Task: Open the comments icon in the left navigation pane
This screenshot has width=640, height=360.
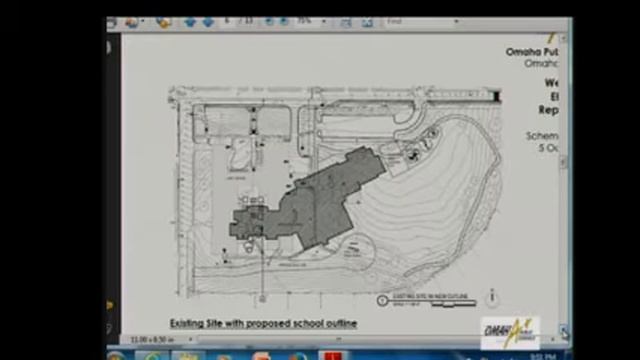Action: (109, 305)
